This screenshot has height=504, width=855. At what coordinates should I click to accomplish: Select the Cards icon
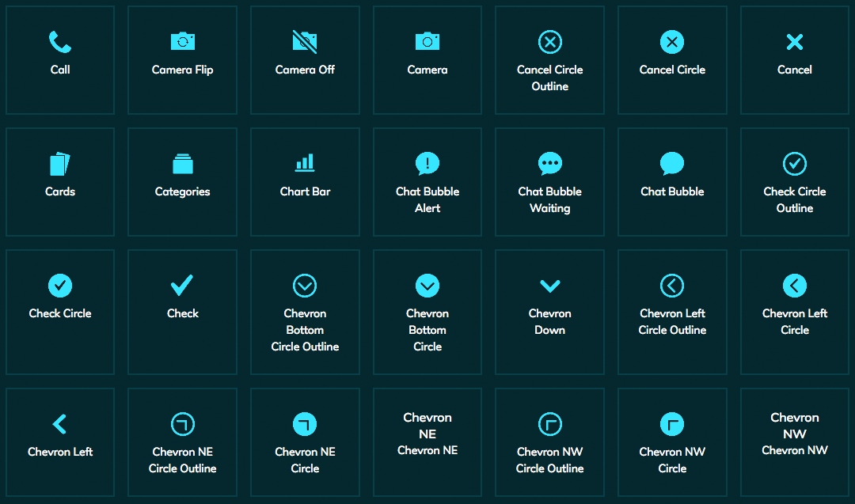pyautogui.click(x=60, y=164)
